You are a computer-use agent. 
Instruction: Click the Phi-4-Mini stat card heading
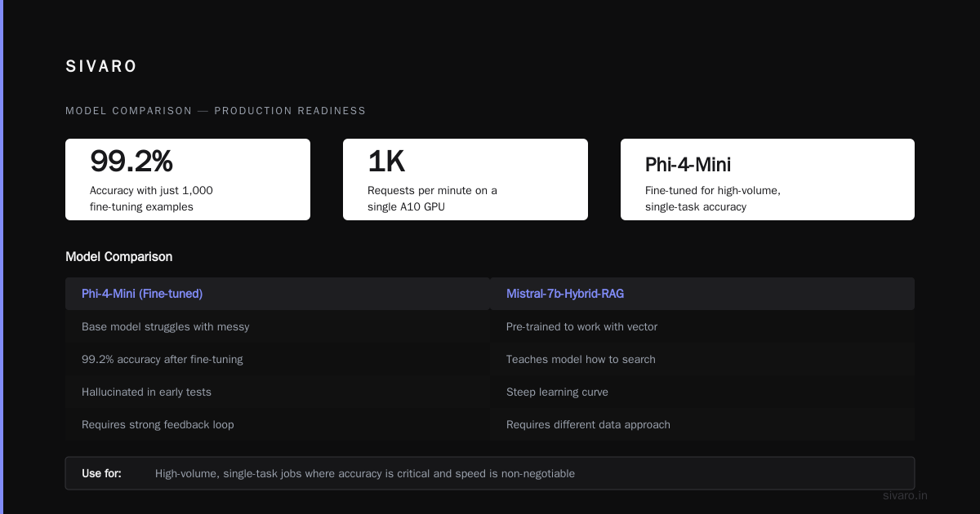click(688, 165)
